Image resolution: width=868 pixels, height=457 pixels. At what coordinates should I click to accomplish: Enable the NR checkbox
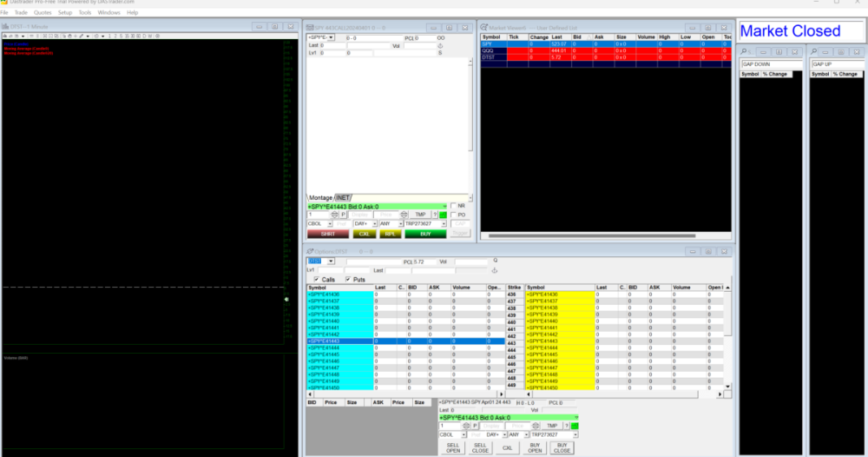[x=452, y=206]
